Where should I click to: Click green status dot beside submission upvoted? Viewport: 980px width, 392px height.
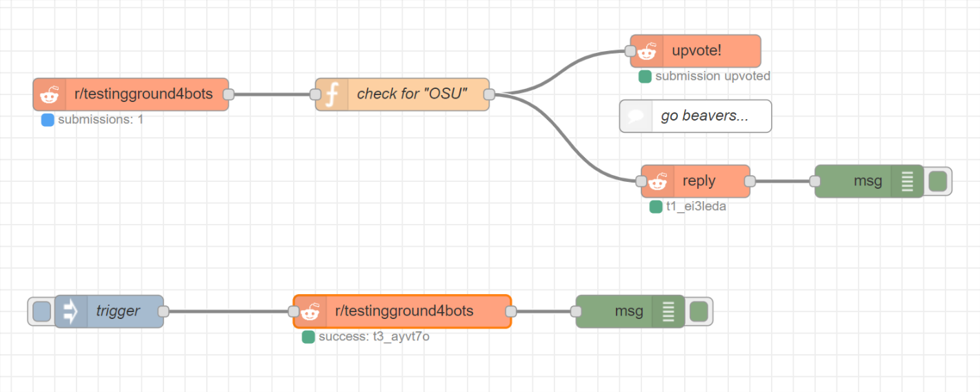[x=645, y=76]
